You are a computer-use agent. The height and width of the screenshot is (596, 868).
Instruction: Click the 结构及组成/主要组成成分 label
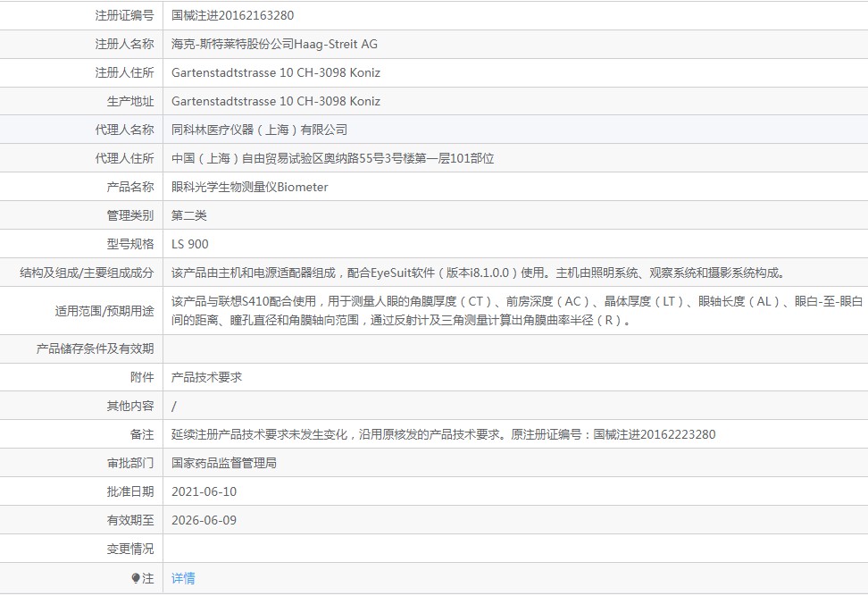(87, 273)
